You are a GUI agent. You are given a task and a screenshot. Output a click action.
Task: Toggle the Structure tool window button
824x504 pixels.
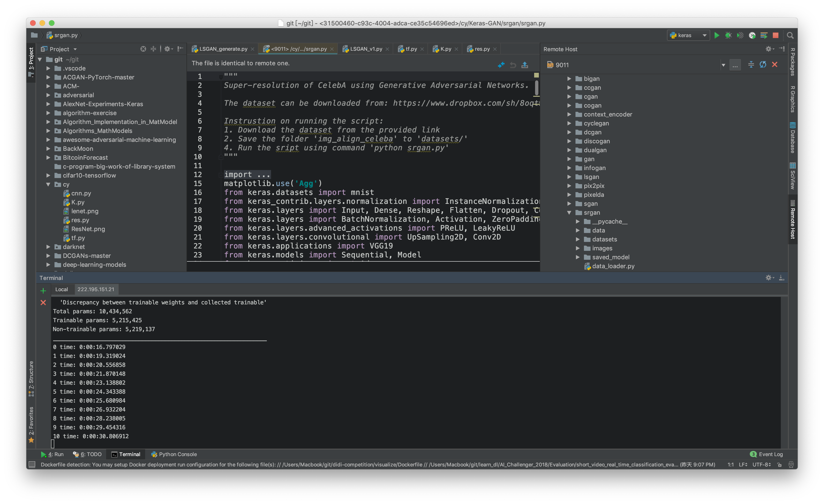(x=31, y=378)
